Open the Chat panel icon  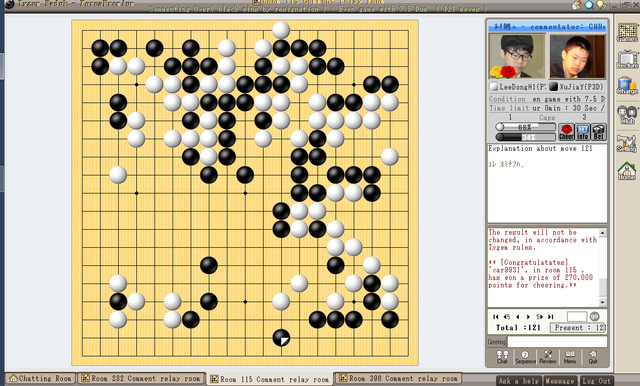click(x=502, y=357)
